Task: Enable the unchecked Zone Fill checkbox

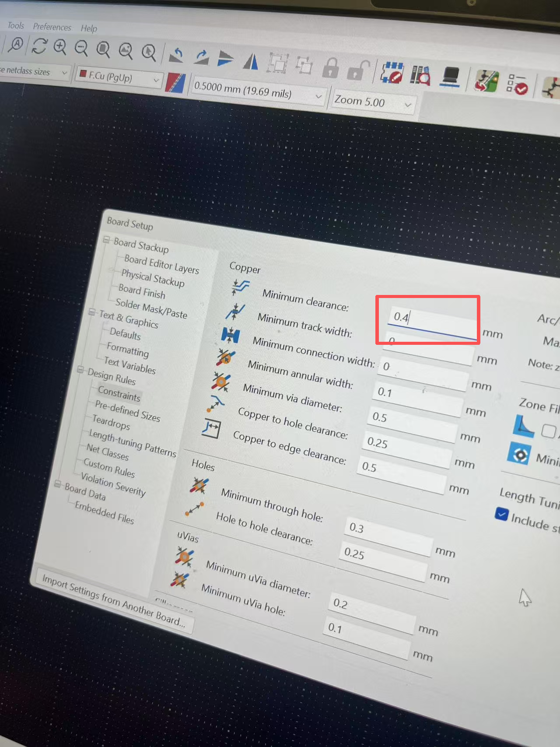Action: pos(548,431)
